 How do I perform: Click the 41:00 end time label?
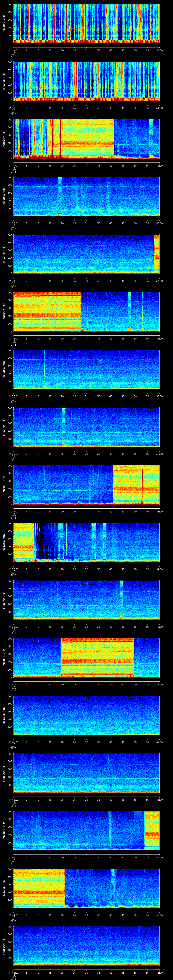click(160, 684)
